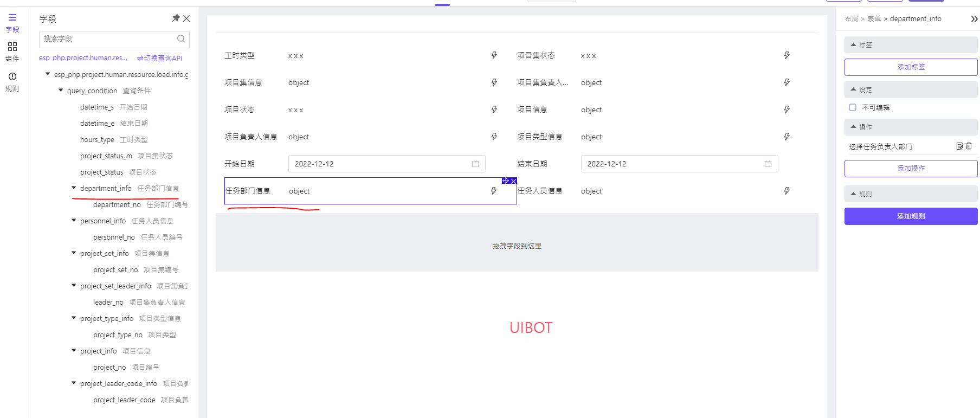This screenshot has width=980, height=418.
Task: Collapse the project_set_info tree node
Action: coord(74,253)
